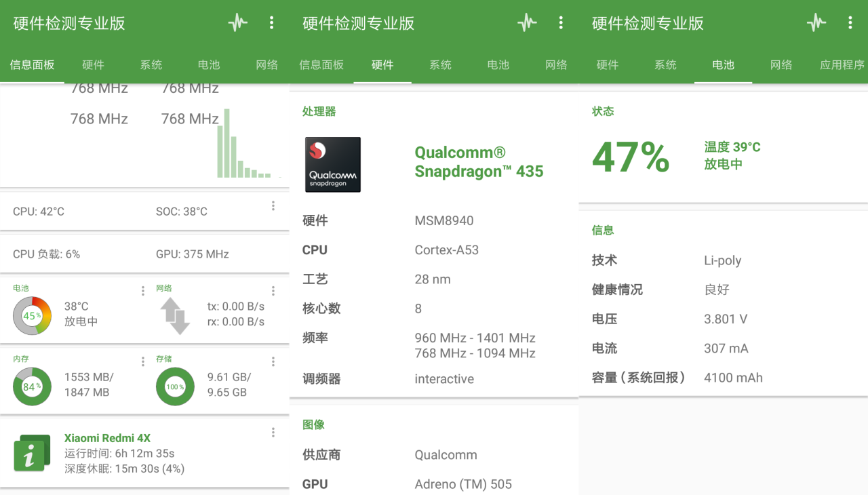Tap the large 47% battery level
The height and width of the screenshot is (495, 868).
631,157
